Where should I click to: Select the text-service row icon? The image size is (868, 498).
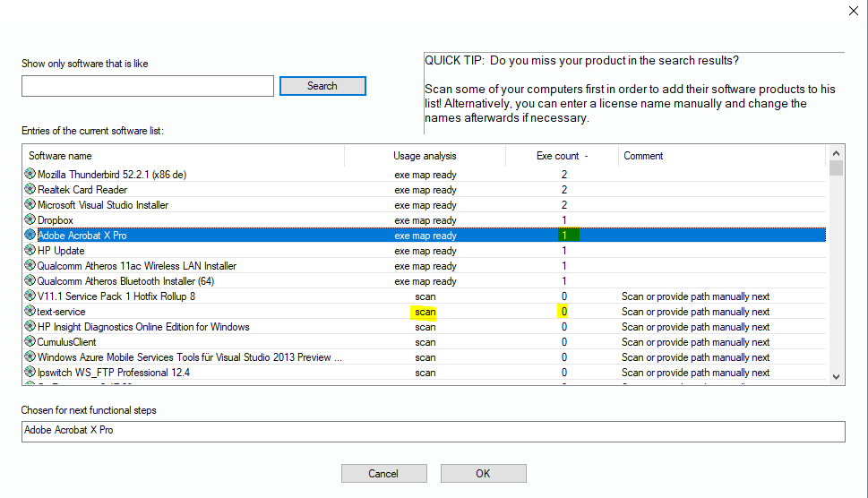pos(30,312)
